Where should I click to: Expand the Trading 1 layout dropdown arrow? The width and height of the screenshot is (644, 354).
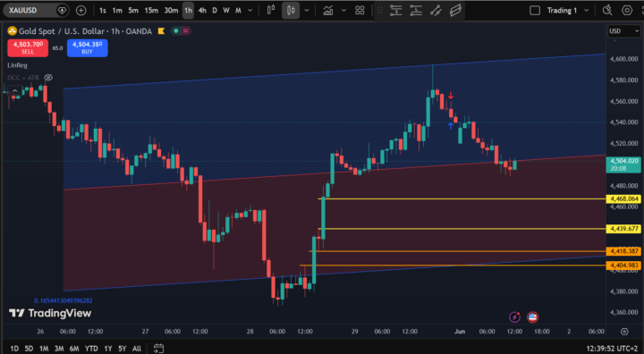pyautogui.click(x=587, y=11)
